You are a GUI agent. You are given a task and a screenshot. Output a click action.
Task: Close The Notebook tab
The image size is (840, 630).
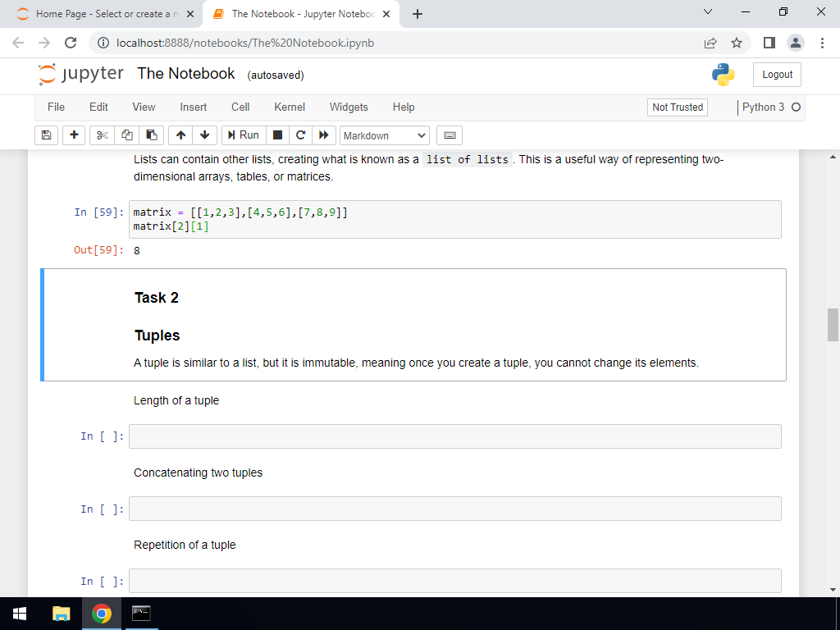[386, 14]
